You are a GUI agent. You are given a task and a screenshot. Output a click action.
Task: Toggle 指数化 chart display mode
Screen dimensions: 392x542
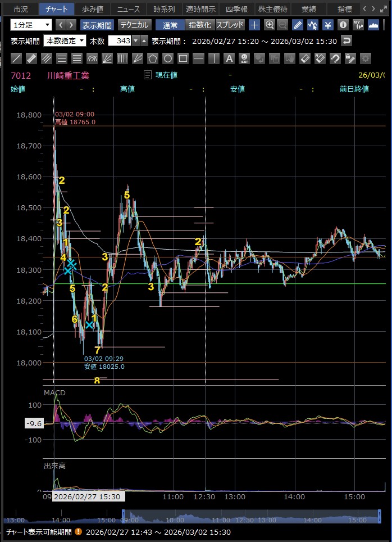[199, 25]
